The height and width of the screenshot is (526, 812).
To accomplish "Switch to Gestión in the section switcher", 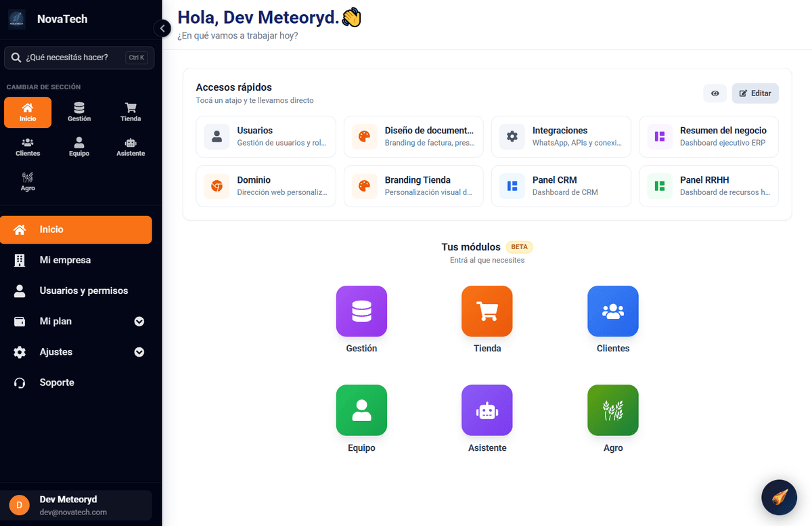I will pyautogui.click(x=79, y=112).
